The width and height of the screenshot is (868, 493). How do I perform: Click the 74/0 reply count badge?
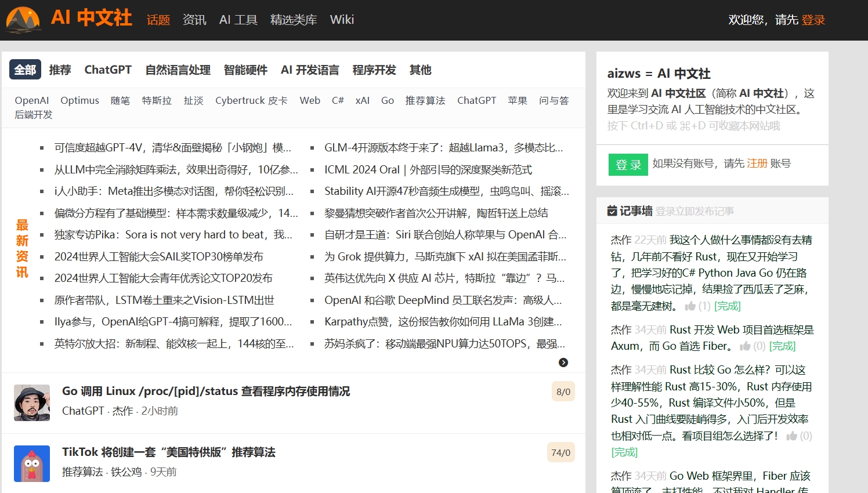point(560,452)
